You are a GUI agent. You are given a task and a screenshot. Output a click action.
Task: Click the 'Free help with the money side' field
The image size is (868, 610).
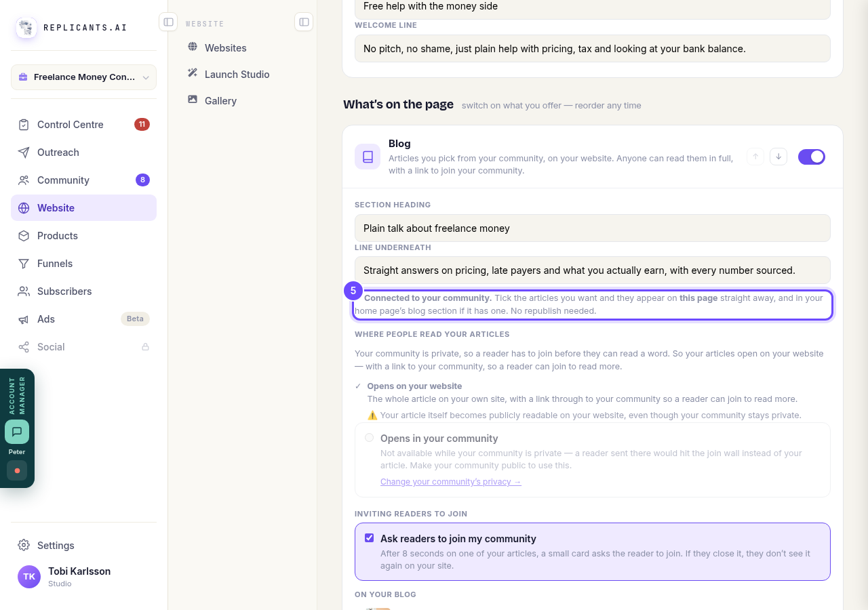(593, 8)
